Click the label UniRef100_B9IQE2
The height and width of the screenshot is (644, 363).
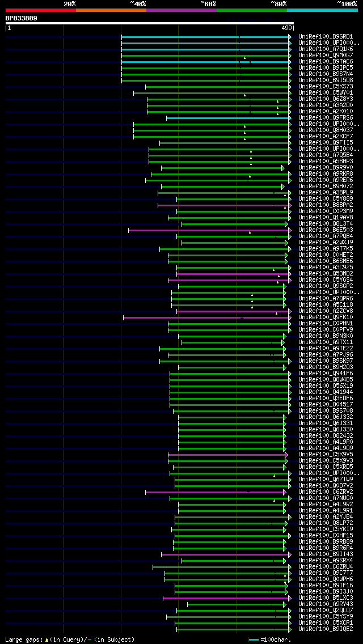pos(326,629)
